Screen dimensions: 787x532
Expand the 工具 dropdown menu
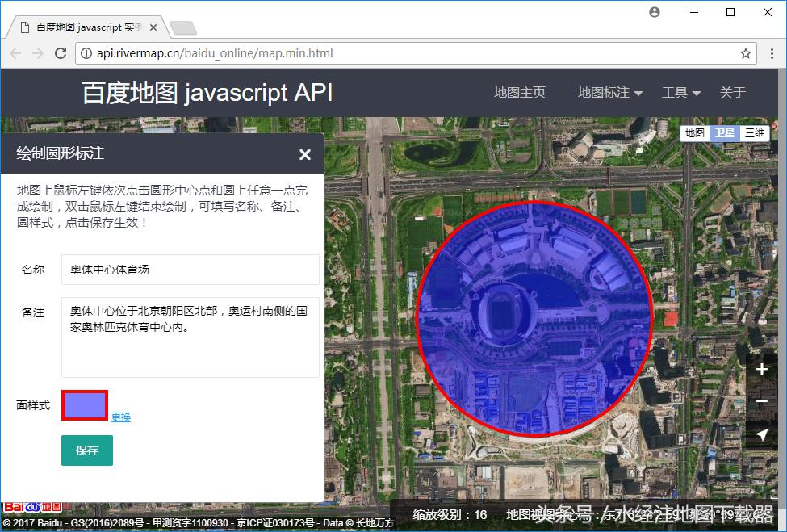point(676,93)
